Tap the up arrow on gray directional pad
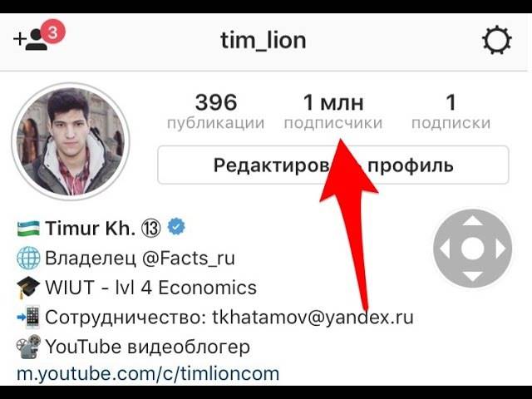The image size is (532, 399). (472, 222)
